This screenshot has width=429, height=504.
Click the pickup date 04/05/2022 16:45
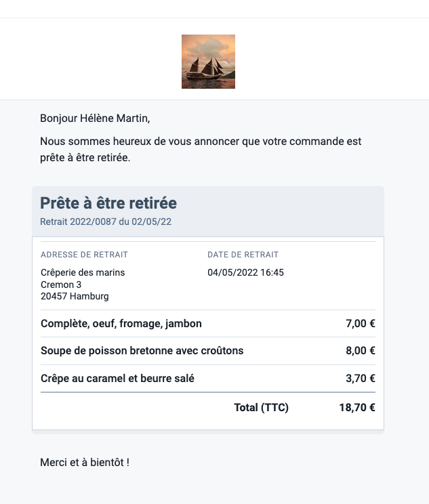[246, 272]
